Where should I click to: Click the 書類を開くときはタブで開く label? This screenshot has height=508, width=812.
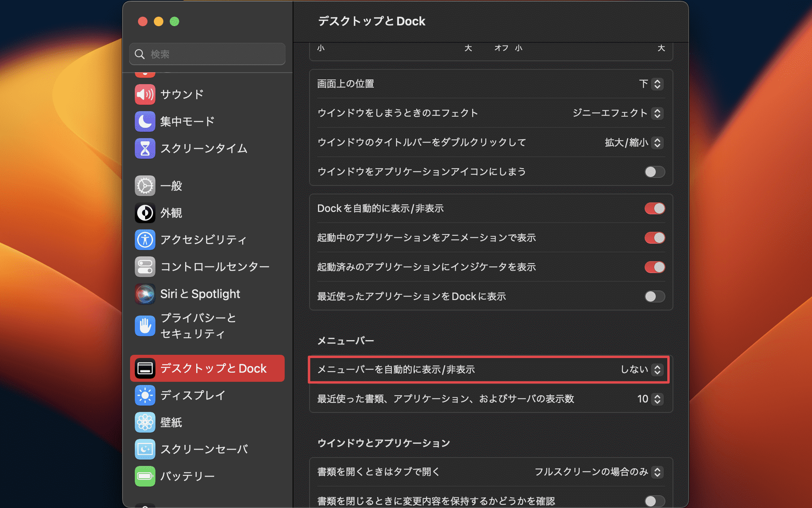coord(379,472)
